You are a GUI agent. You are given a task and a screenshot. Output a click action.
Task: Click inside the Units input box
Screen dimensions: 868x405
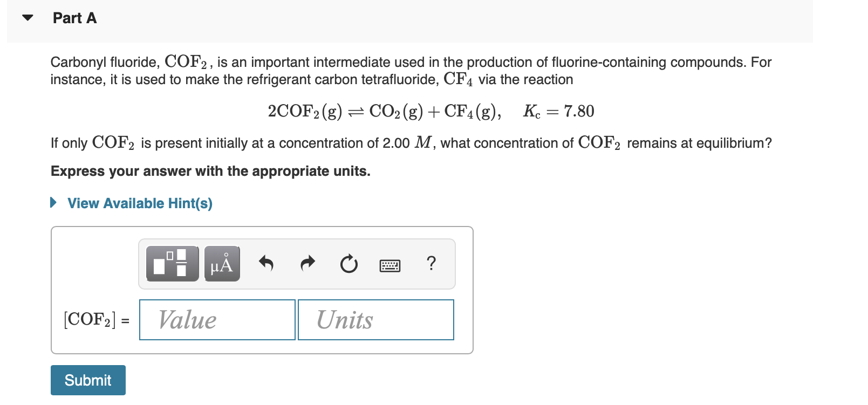[x=375, y=319]
